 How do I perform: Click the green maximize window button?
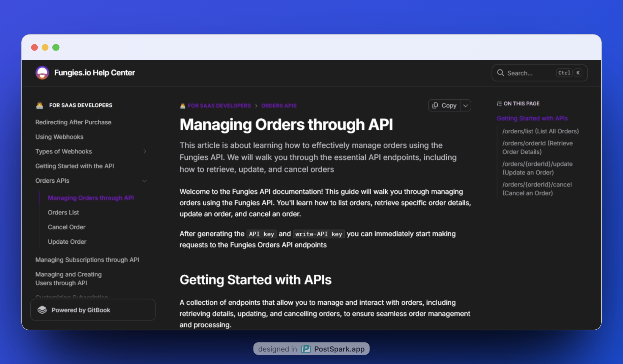[56, 48]
